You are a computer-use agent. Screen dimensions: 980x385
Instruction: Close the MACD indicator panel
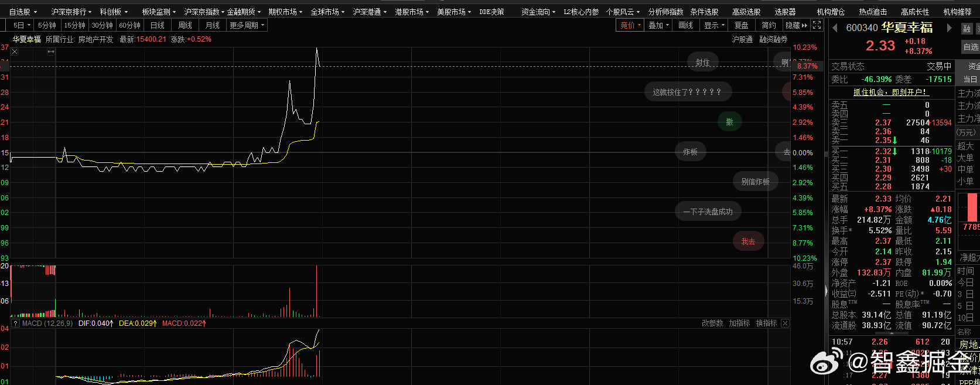tap(785, 323)
